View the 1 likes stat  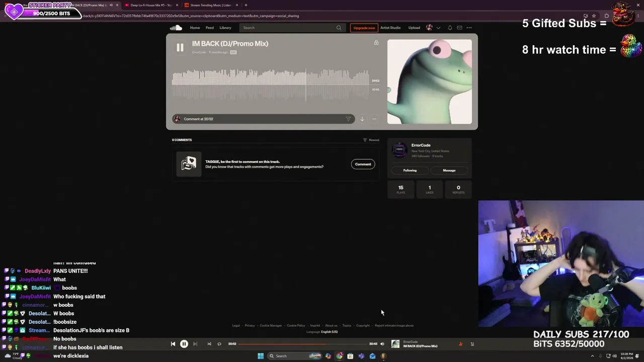tap(430, 190)
